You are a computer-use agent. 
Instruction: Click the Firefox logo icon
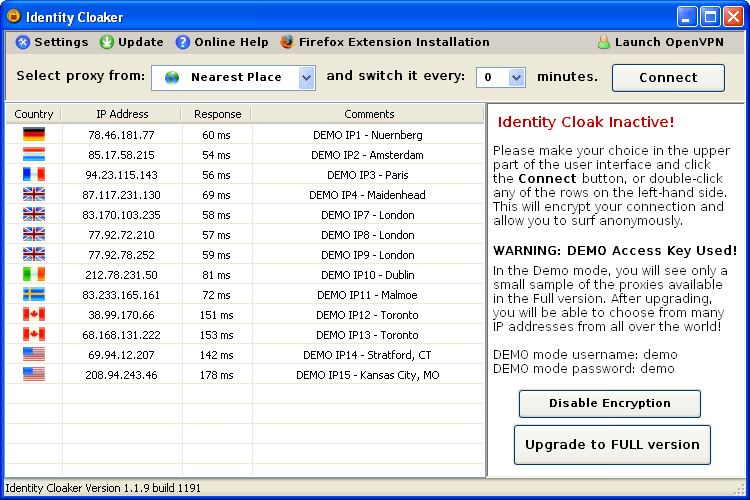(x=287, y=42)
